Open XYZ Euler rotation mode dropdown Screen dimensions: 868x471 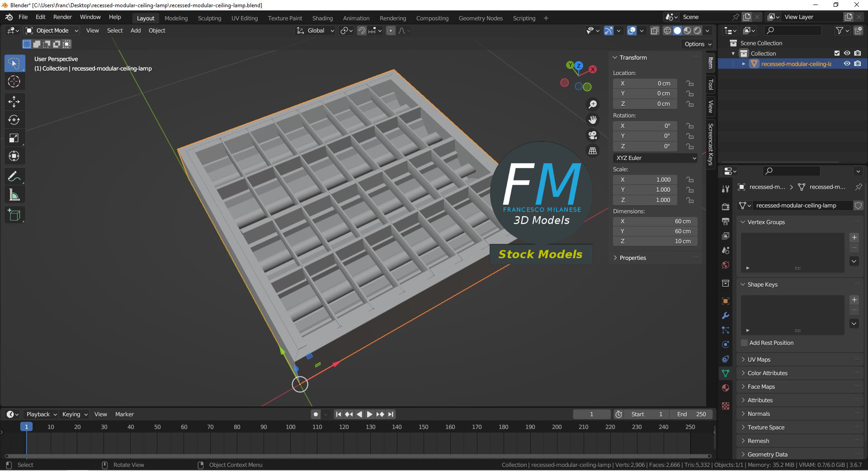(x=655, y=158)
